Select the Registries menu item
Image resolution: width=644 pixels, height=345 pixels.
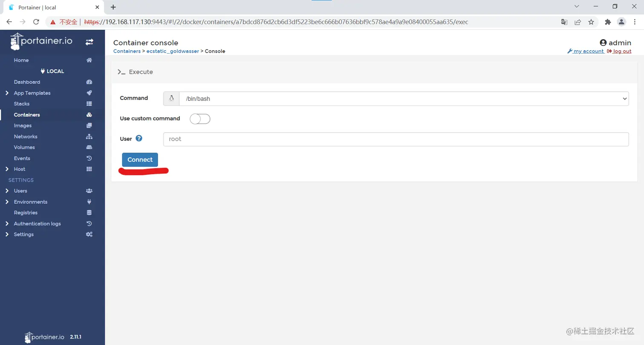point(26,213)
